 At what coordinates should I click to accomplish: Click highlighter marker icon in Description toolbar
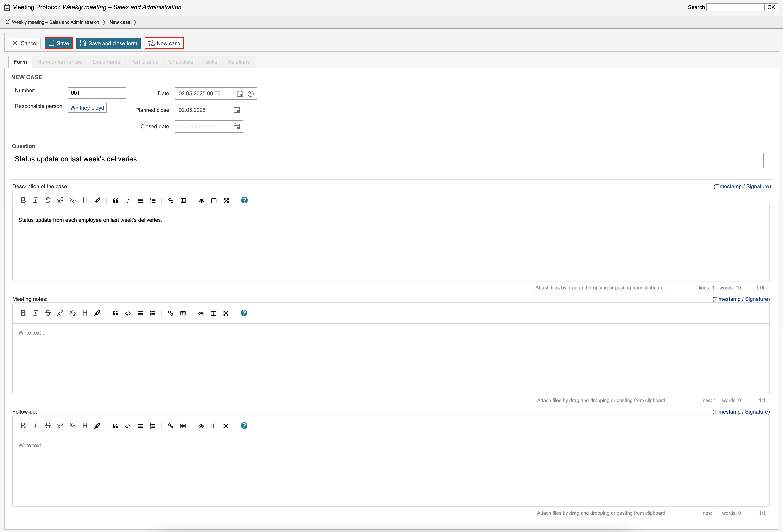click(97, 201)
